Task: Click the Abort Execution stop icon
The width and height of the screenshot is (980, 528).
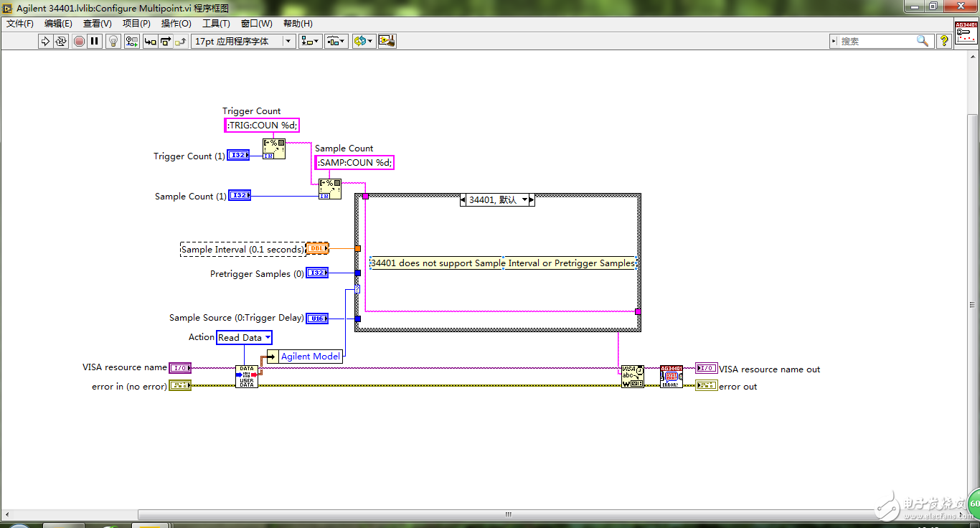Action: click(x=79, y=42)
